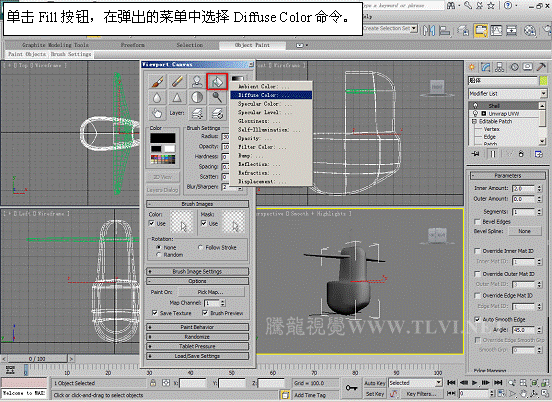
Task: Expand the Randomize rollout
Action: click(197, 337)
